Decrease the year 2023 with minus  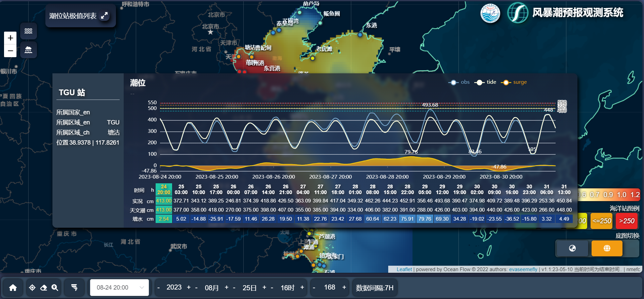(x=159, y=287)
